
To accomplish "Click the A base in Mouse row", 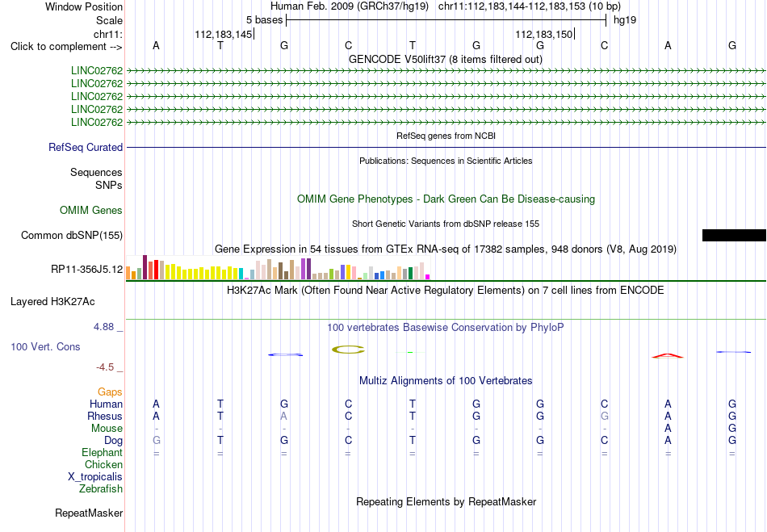I will pyautogui.click(x=668, y=429).
